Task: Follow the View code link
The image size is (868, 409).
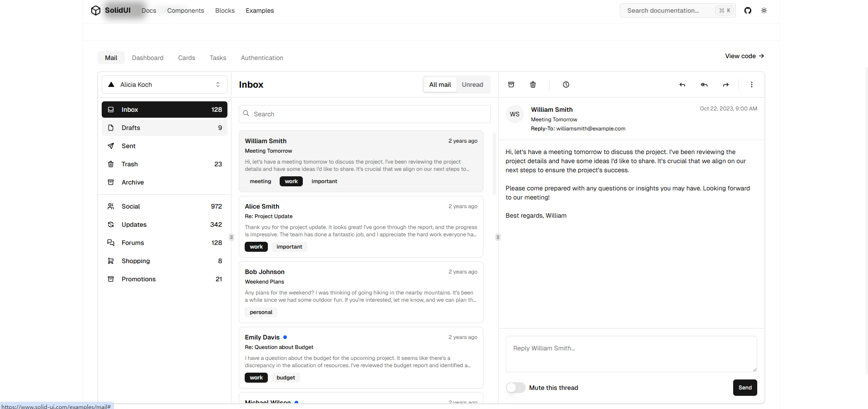Action: coord(744,56)
